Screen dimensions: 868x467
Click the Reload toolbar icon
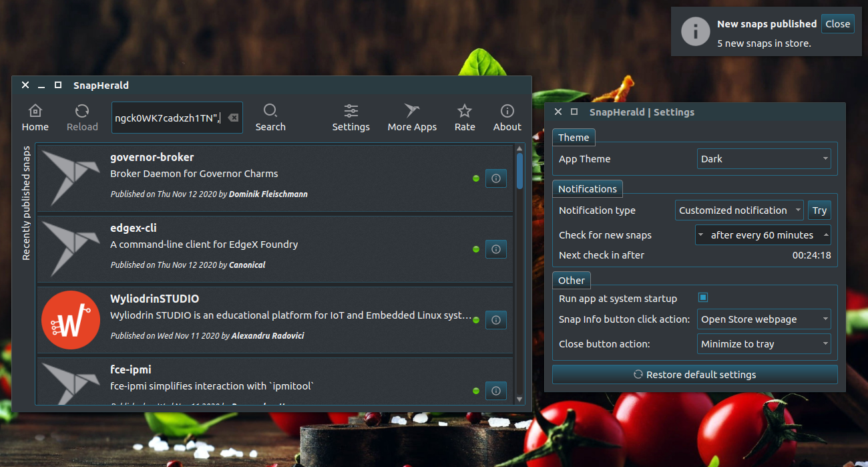(82, 118)
